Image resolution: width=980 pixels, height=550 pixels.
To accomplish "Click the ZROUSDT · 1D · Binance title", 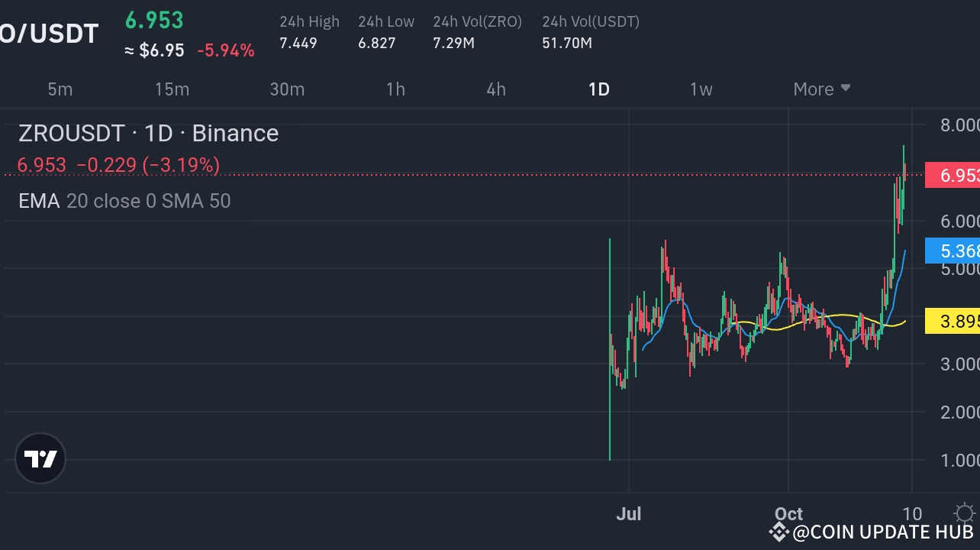I will click(149, 134).
